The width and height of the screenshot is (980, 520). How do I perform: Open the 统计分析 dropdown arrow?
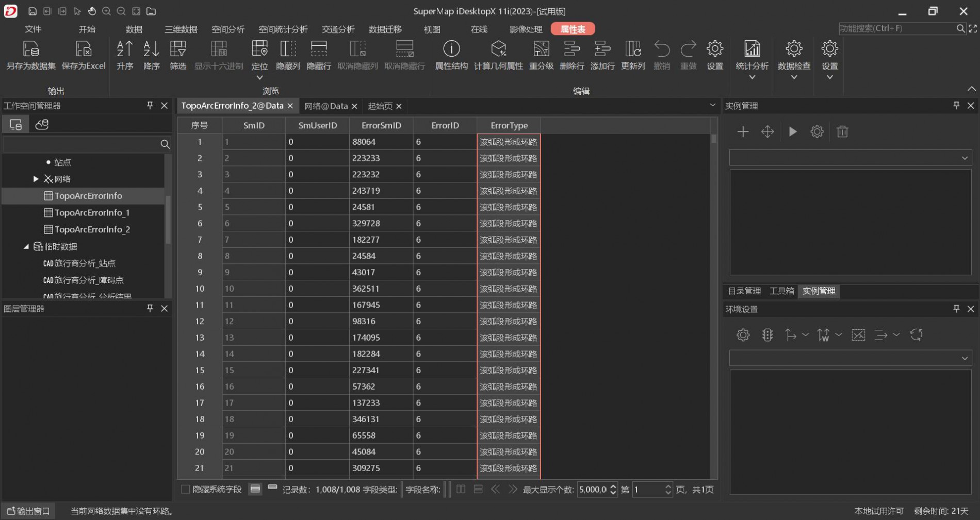(752, 77)
